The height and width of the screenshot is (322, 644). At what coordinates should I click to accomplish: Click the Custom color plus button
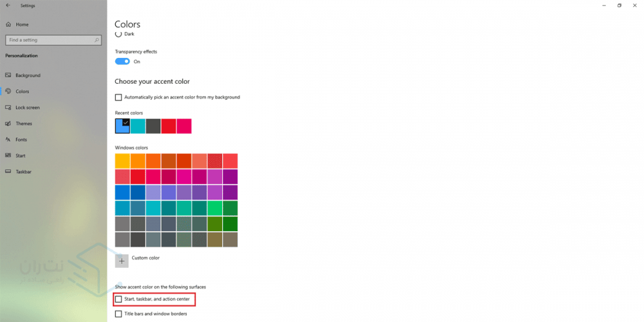[x=122, y=261]
